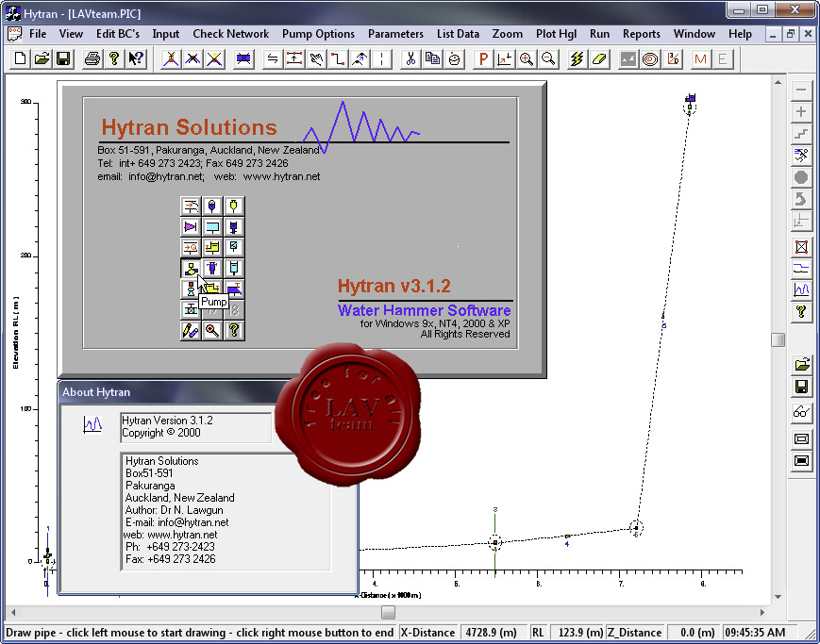
Task: Open the Parameters menu
Action: coord(396,34)
